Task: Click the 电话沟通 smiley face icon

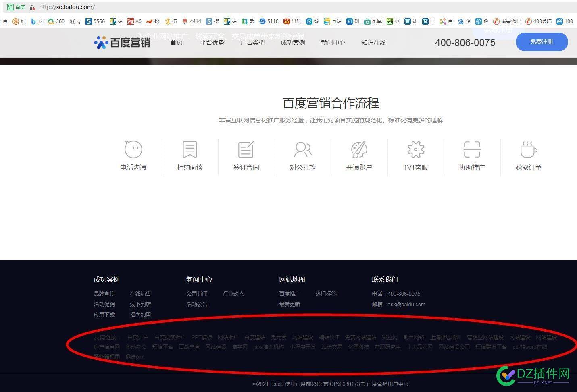Action: pos(133,149)
